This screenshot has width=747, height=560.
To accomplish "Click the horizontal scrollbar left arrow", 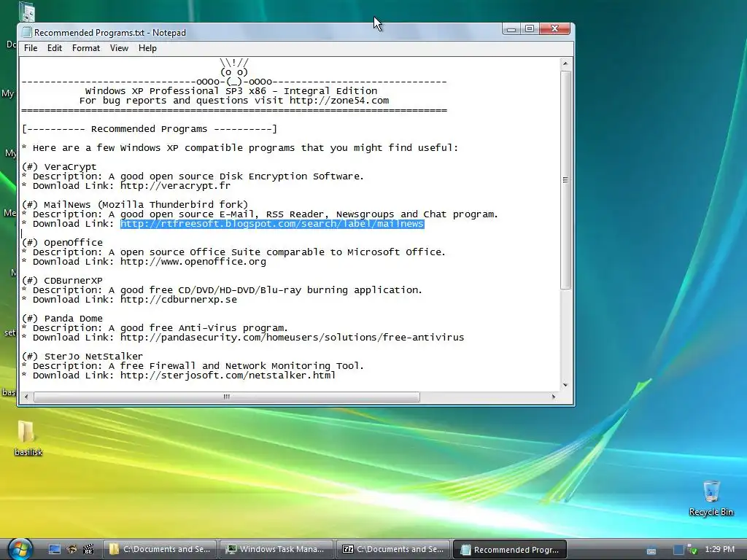I will coord(26,397).
